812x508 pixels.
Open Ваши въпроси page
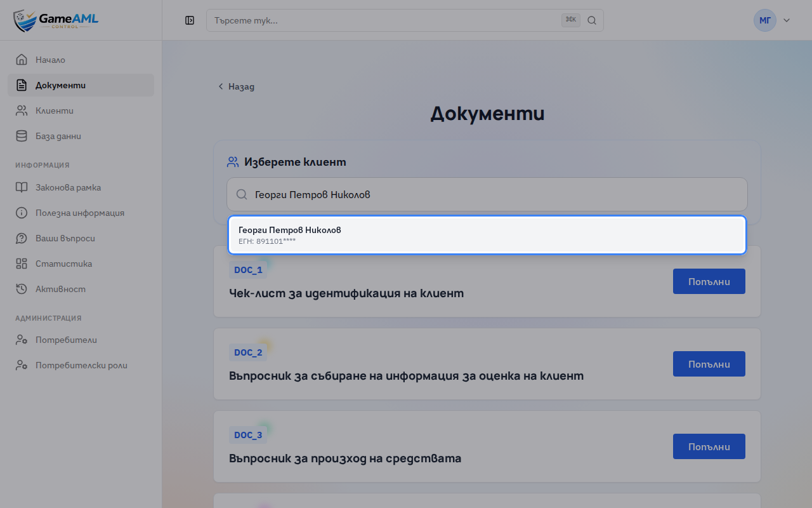click(x=81, y=238)
